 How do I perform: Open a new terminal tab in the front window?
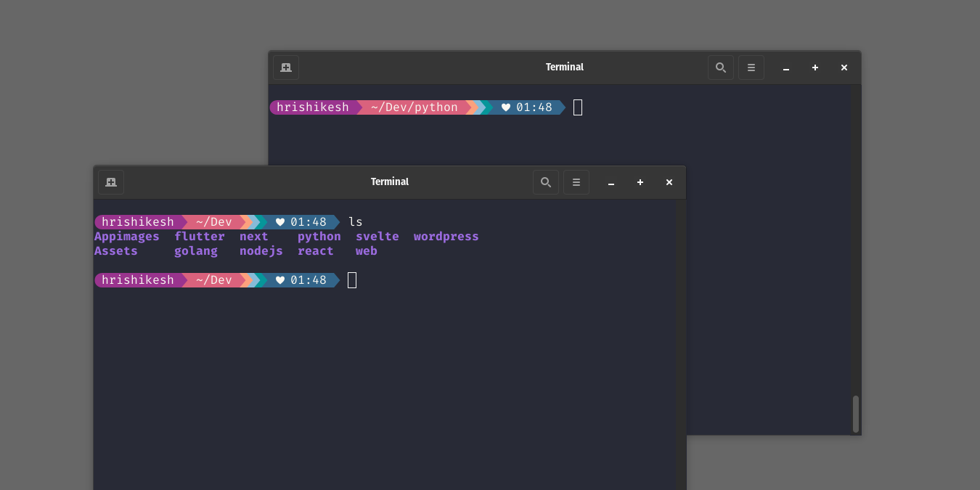coord(111,181)
